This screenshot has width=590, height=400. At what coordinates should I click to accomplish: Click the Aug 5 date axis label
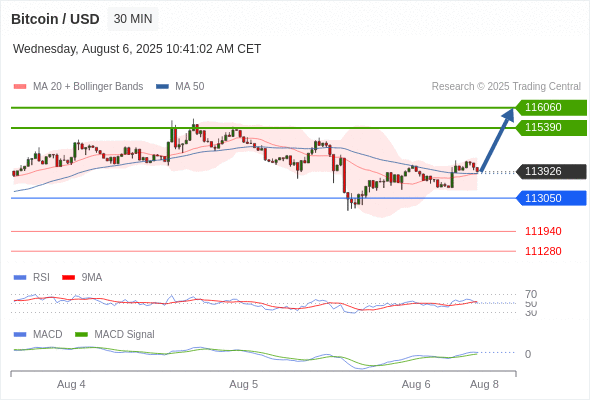pos(243,385)
